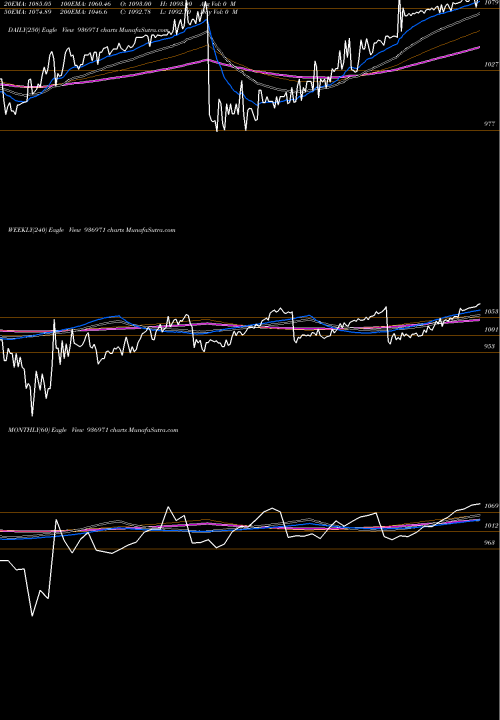Click the DAILY(250) Eagle View chart title
The width and height of the screenshot is (500, 720).
click(89, 30)
